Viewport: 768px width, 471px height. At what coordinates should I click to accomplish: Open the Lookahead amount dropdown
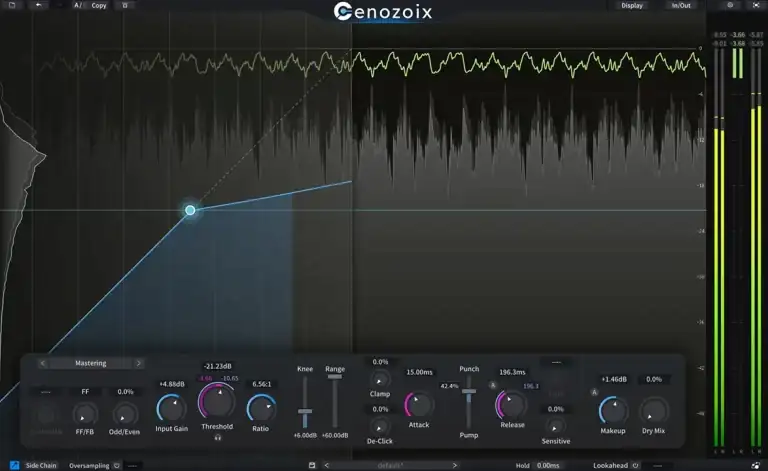tap(657, 466)
